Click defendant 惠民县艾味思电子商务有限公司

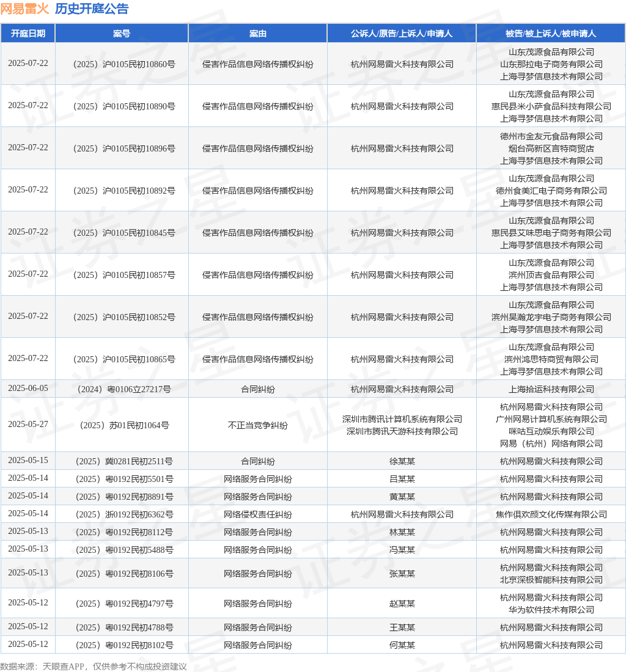[551, 233]
